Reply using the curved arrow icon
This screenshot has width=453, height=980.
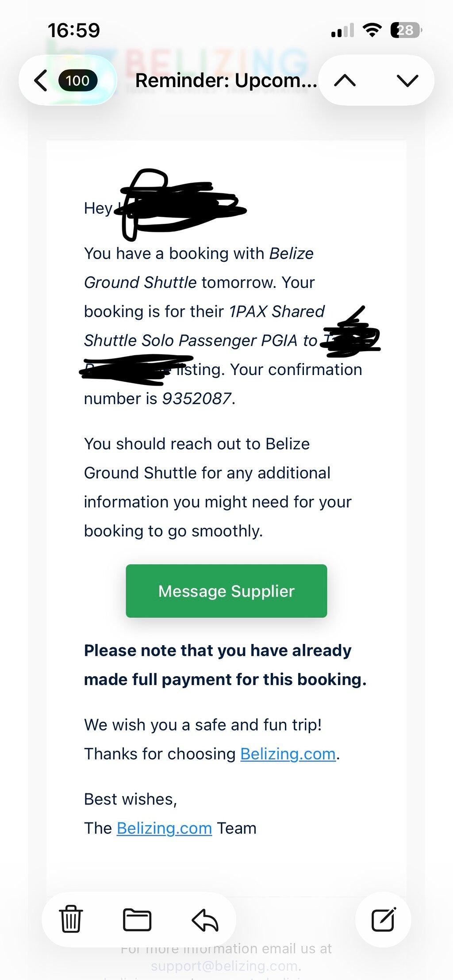[x=205, y=920]
